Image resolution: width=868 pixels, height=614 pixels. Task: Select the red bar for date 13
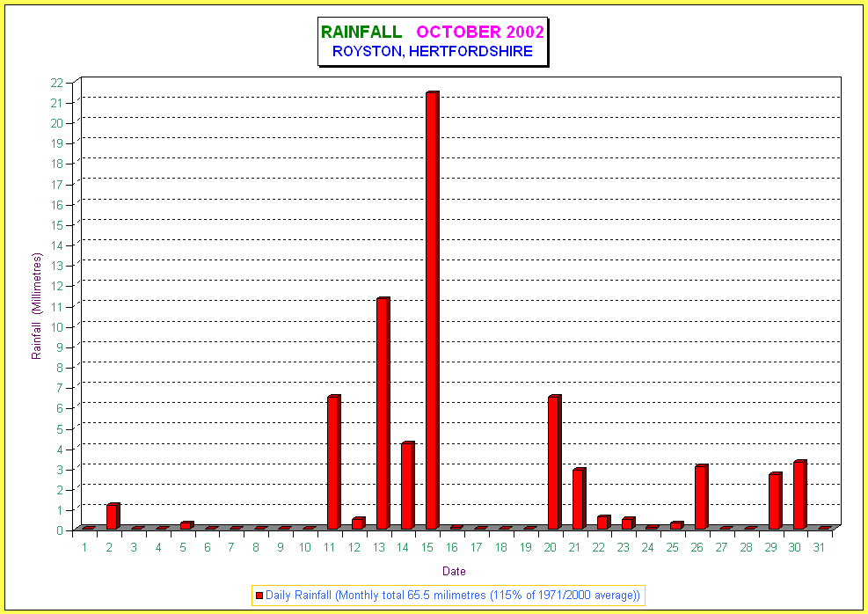[383, 413]
